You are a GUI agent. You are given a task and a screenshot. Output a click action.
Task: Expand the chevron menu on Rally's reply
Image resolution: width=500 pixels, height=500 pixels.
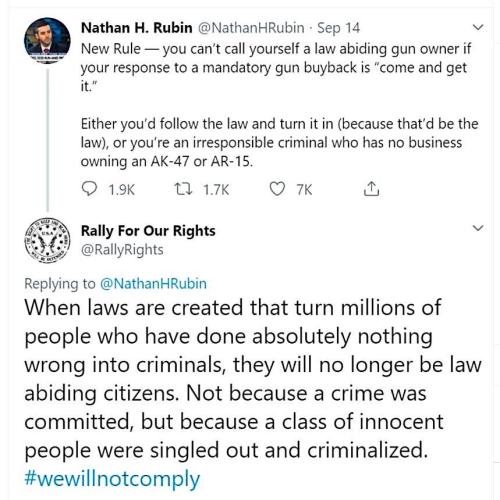tap(478, 228)
